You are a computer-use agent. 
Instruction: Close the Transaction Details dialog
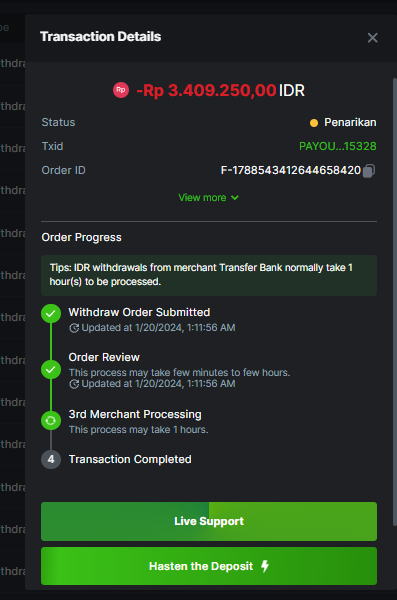372,38
